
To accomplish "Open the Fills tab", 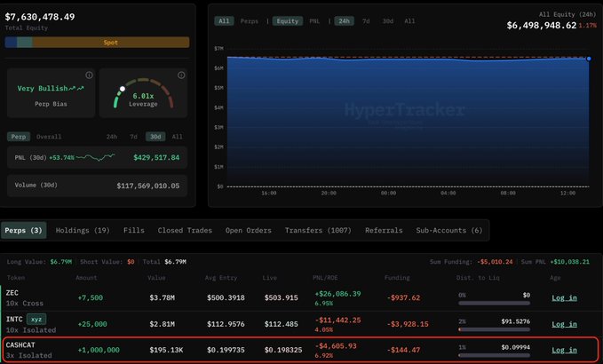I will [x=134, y=230].
